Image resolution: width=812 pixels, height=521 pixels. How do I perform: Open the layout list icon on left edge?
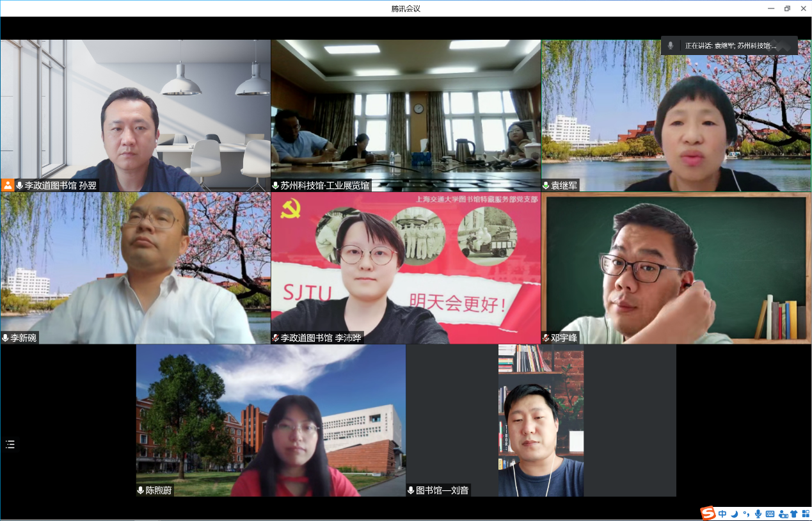pos(10,444)
